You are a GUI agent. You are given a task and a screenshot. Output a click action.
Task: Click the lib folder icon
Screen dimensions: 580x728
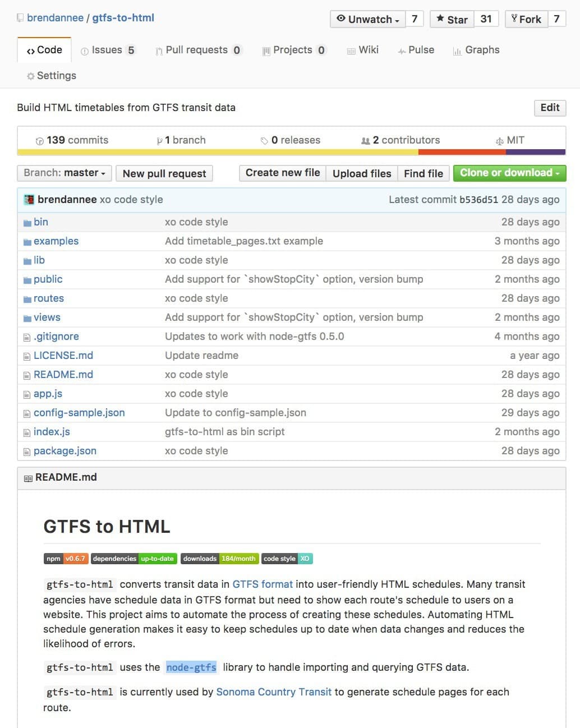pyautogui.click(x=27, y=261)
